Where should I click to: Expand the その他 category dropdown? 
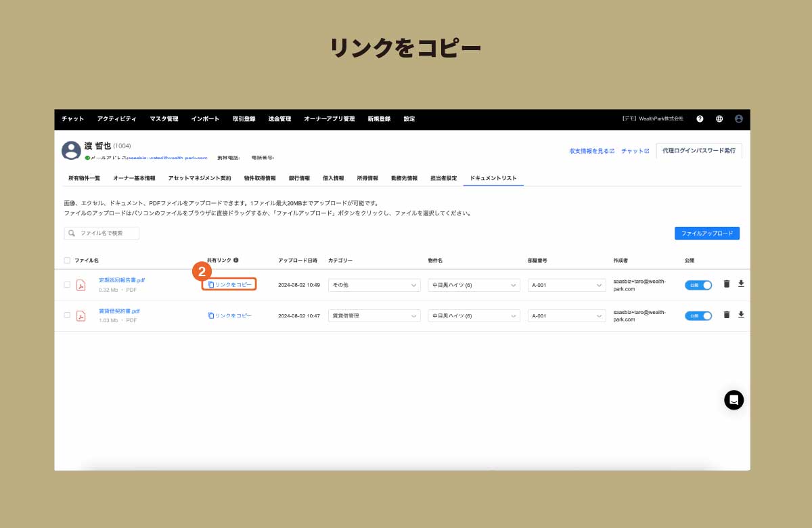[x=374, y=285]
